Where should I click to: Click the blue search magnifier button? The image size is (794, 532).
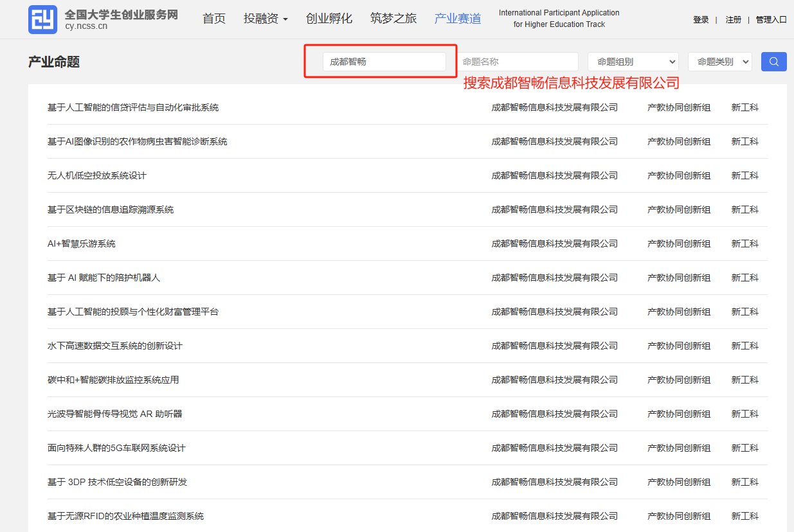[773, 62]
